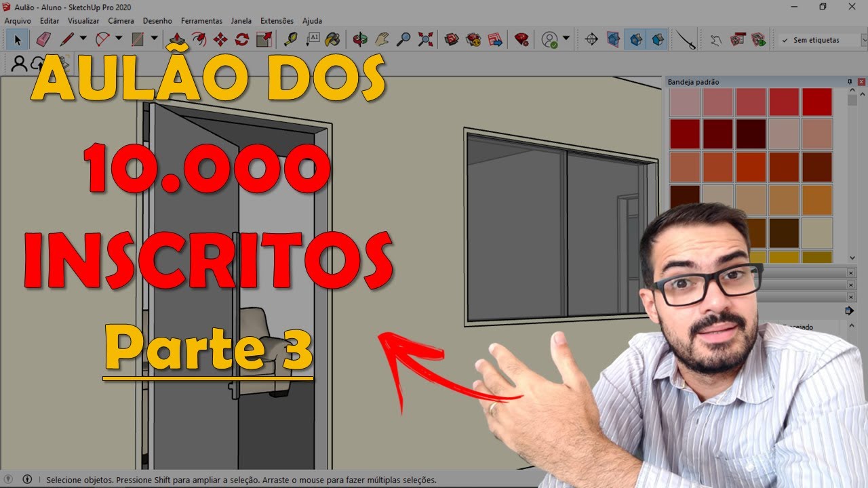Choose the Orbit camera tool
868x488 pixels.
[x=360, y=39]
